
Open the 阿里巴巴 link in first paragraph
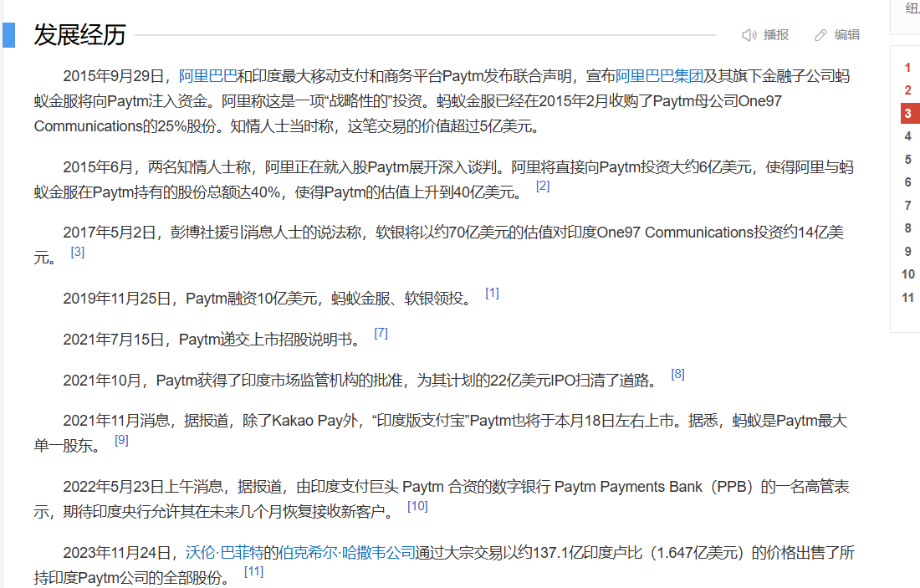click(x=207, y=76)
